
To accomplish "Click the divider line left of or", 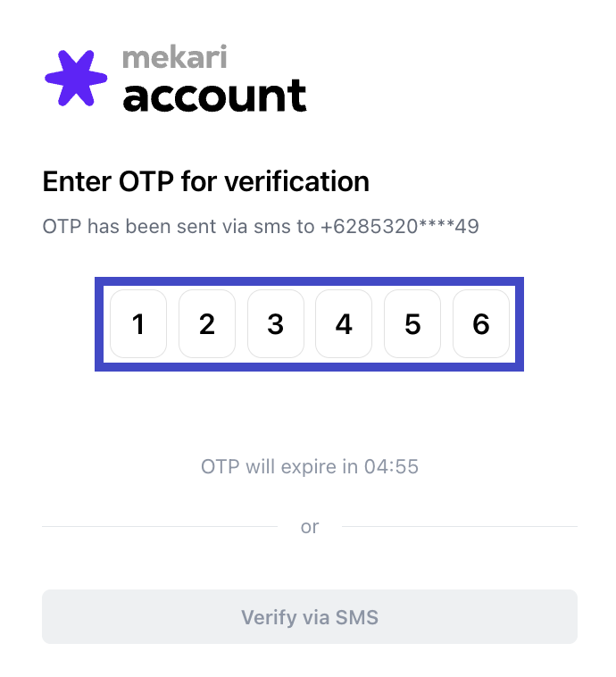I will tap(161, 527).
